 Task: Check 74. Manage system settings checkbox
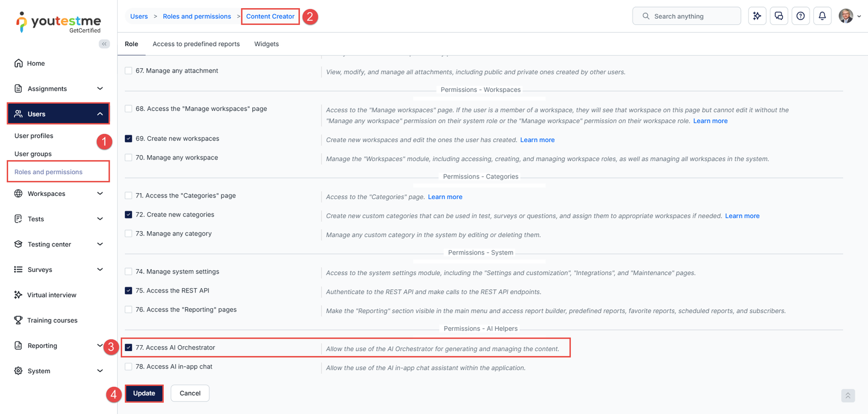[129, 272]
